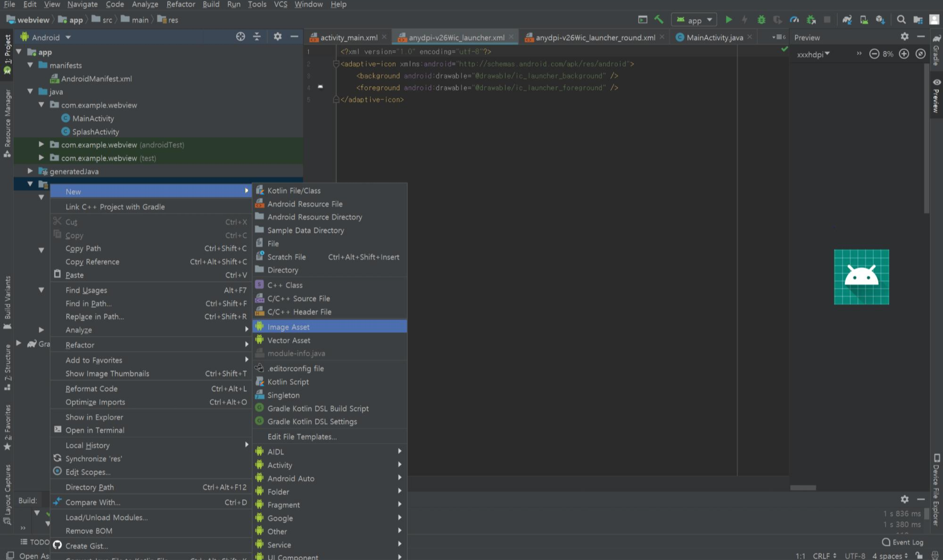Toggle the Gradle side tool window

(936, 51)
